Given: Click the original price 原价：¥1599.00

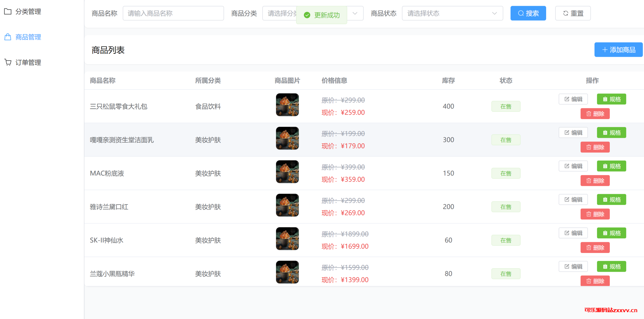Looking at the screenshot, I should pos(345,268).
